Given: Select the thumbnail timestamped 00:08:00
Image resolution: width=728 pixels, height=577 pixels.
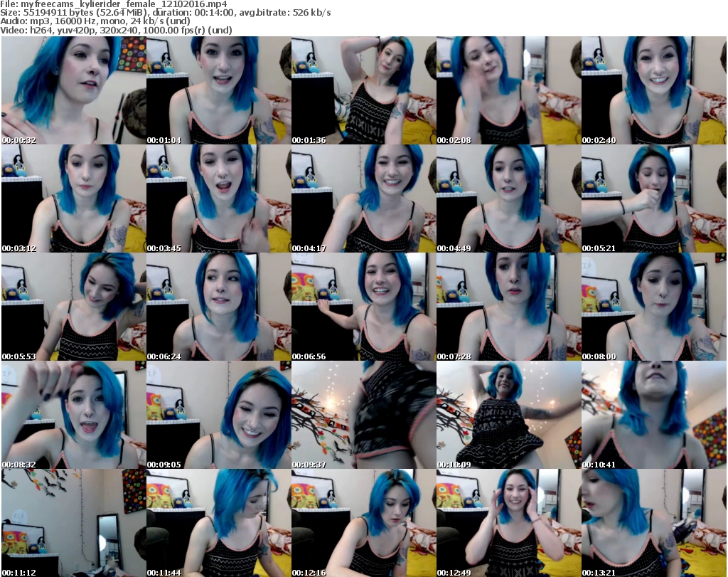Looking at the screenshot, I should coord(654,307).
